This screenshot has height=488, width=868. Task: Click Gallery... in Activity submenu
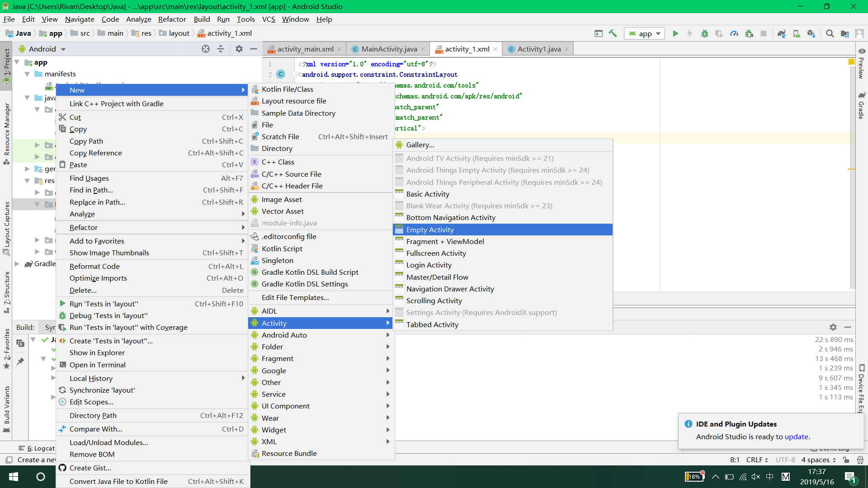click(503, 145)
